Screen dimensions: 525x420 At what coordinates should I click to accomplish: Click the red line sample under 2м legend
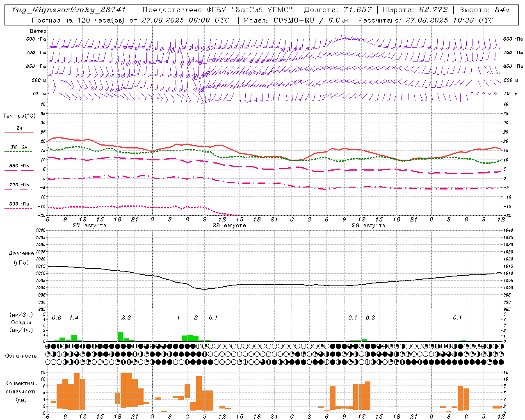point(19,132)
